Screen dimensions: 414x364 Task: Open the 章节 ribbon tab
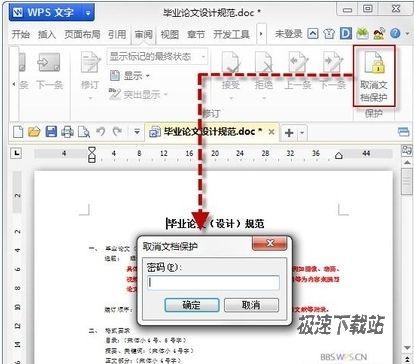(x=196, y=34)
